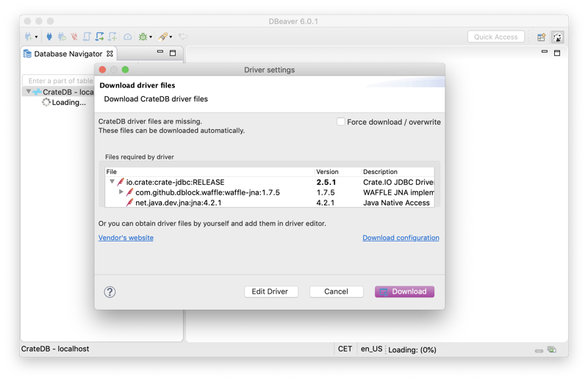Open the Vendor's website link
Viewport: 588px width, 381px height.
[126, 238]
